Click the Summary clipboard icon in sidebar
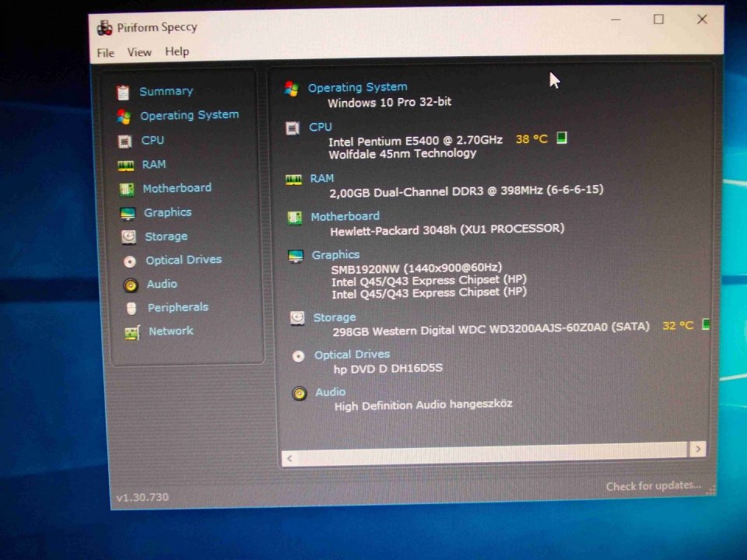Screen dimensions: 747x560 pyautogui.click(x=123, y=93)
